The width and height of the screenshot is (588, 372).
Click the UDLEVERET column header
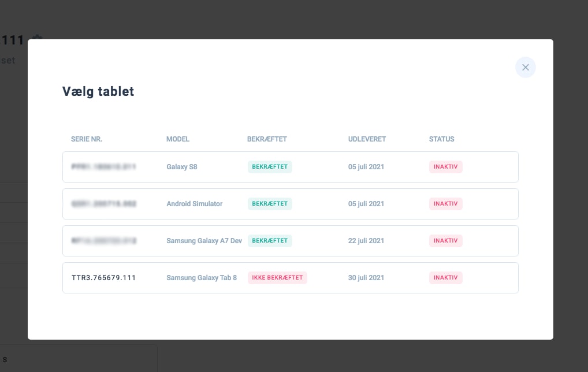[x=367, y=139]
